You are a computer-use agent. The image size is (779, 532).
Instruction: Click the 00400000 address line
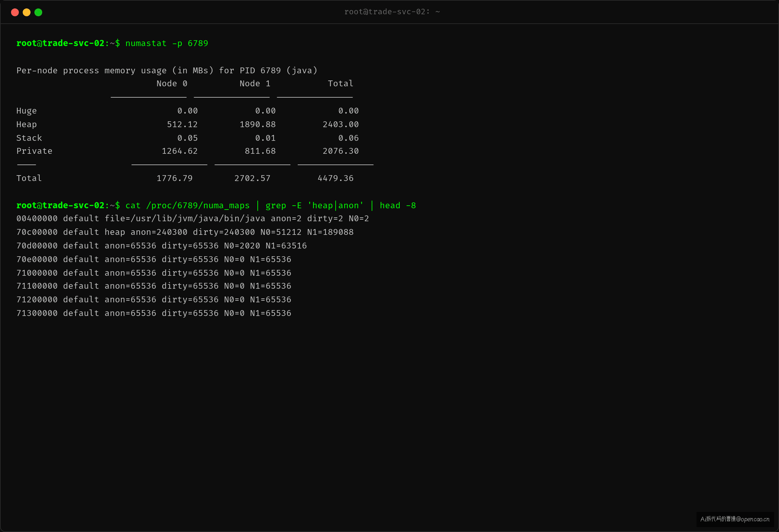click(x=193, y=219)
